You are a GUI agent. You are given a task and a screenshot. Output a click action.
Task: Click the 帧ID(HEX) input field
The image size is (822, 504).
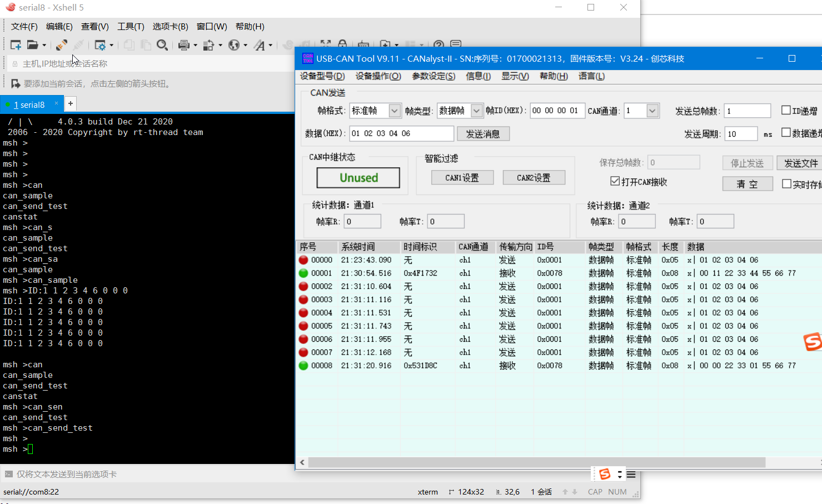click(557, 111)
